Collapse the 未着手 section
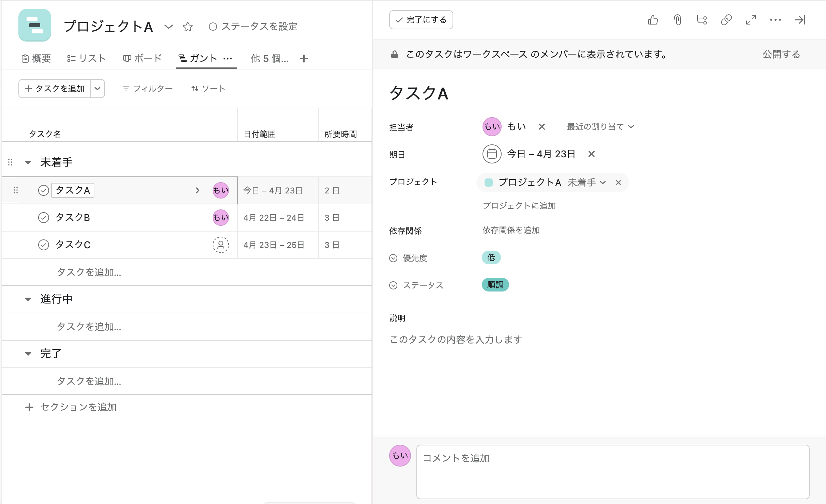This screenshot has height=504, width=826. click(x=28, y=162)
